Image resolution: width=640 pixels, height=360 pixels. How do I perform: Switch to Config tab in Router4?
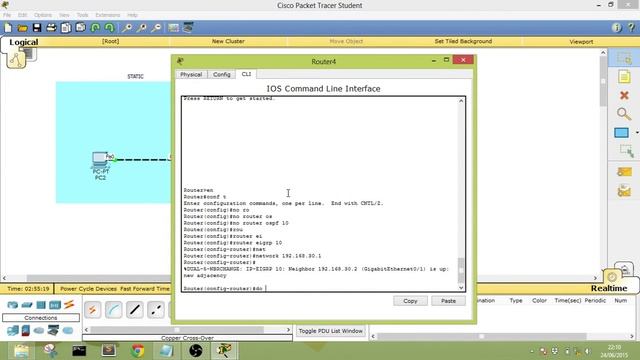[222, 74]
